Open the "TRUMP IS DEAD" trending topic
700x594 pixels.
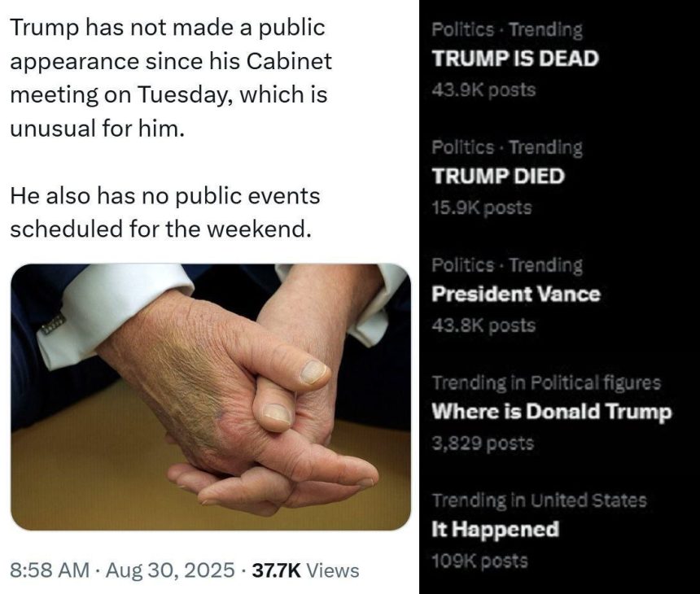514,59
